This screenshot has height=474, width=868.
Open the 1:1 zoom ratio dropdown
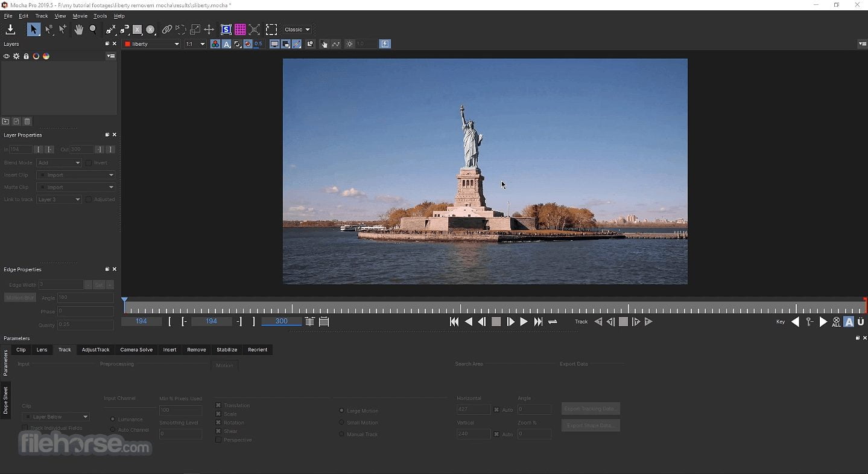click(x=195, y=44)
